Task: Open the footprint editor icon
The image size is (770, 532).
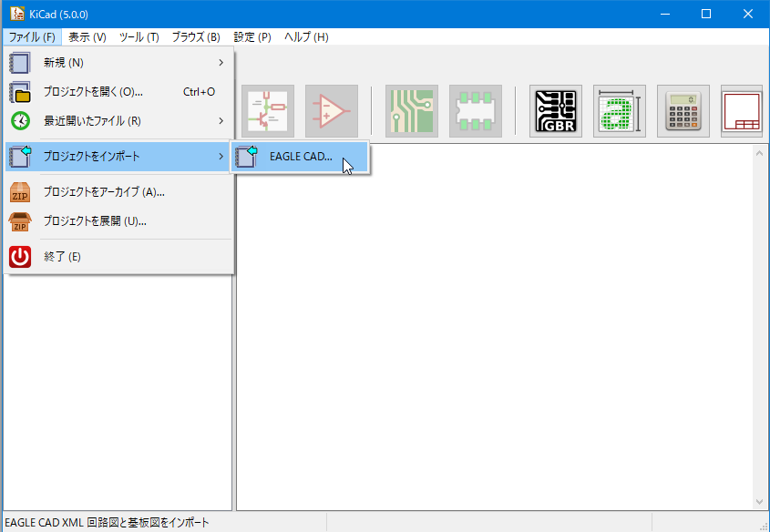Action: coord(476,111)
